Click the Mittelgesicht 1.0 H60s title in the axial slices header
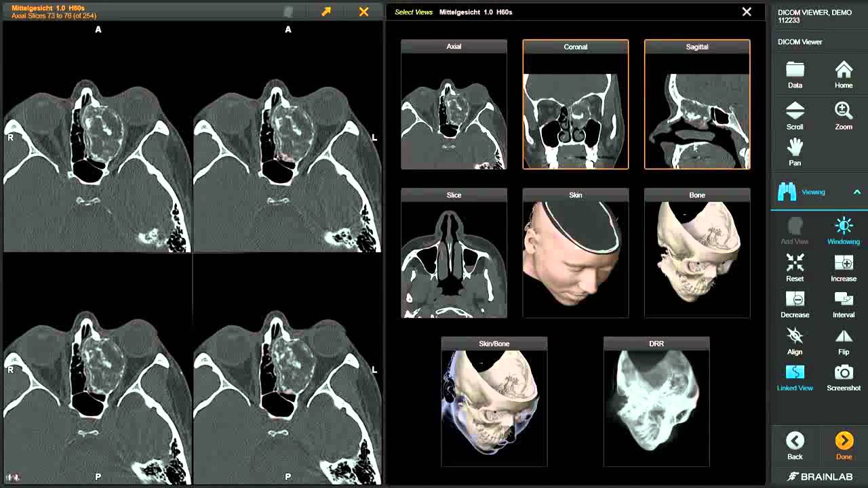The image size is (868, 488). click(x=48, y=8)
